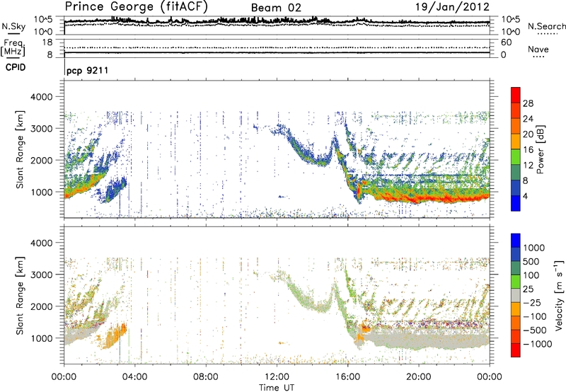Select the '-1000' value on velocity scale
This screenshot has width=566, height=392.
coord(537,344)
